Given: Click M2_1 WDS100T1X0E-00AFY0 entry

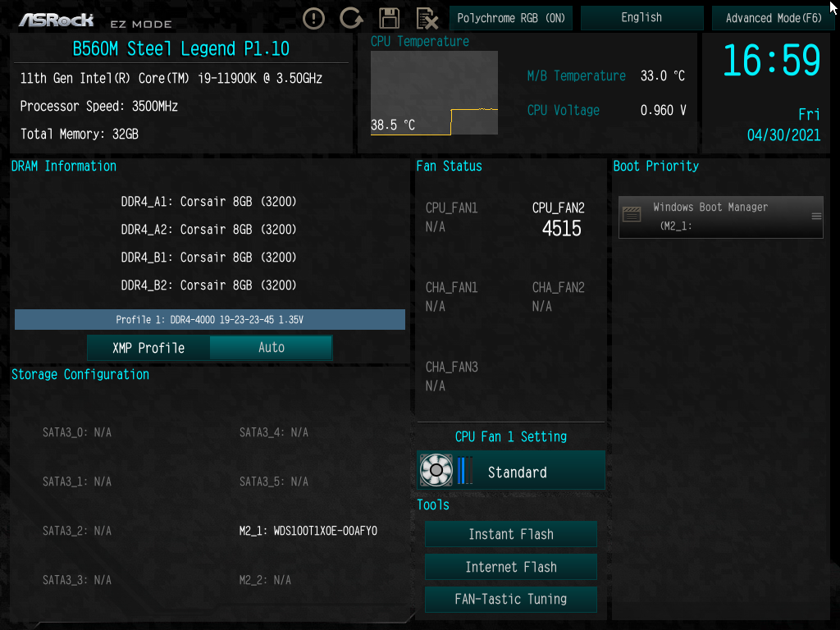Looking at the screenshot, I should pos(308,531).
